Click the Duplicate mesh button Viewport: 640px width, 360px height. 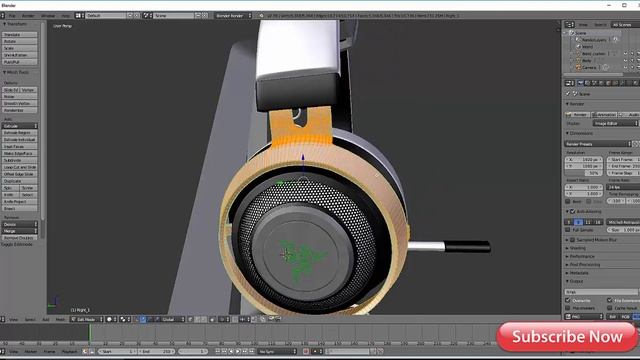pyautogui.click(x=20, y=181)
